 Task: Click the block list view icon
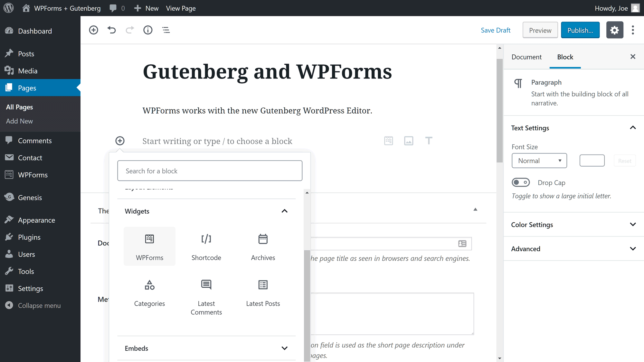166,30
